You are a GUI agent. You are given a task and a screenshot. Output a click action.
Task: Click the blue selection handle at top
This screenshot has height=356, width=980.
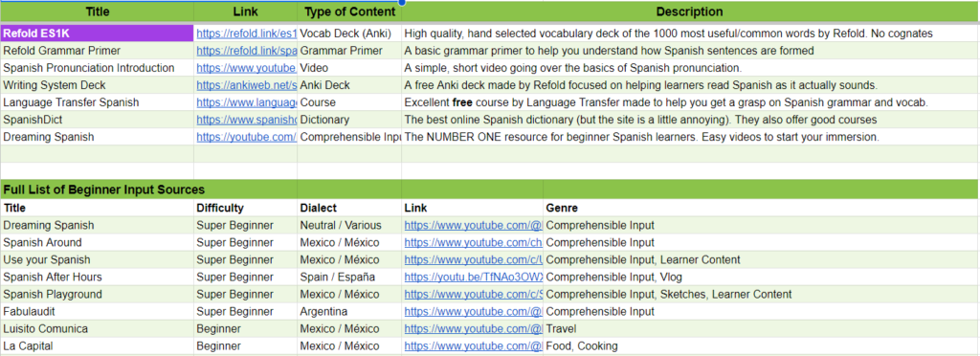[402, 2]
